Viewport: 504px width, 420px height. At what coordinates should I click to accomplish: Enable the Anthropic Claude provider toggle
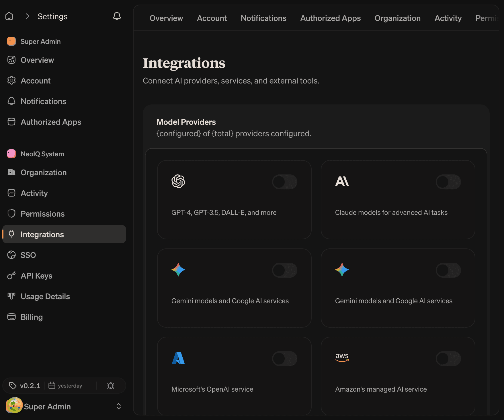coord(448,182)
